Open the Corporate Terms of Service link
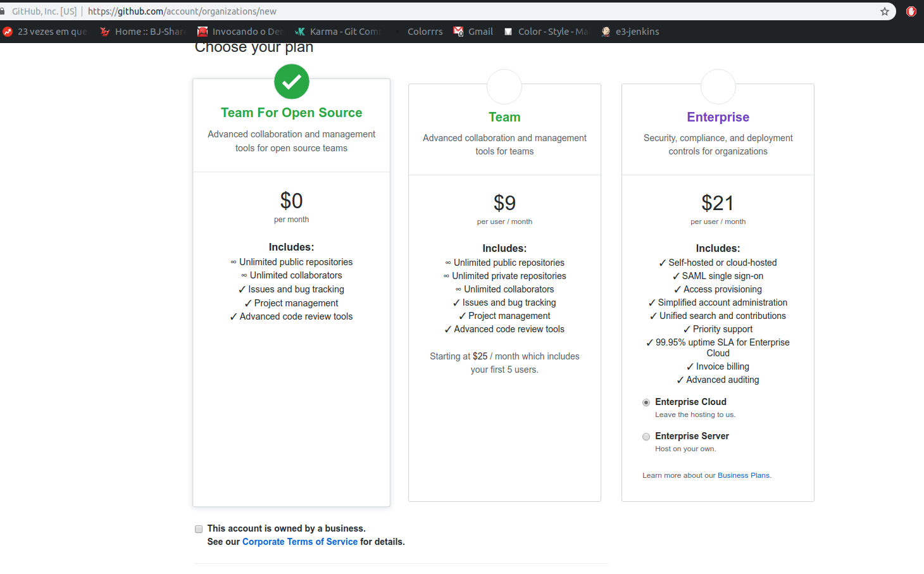 pos(300,542)
